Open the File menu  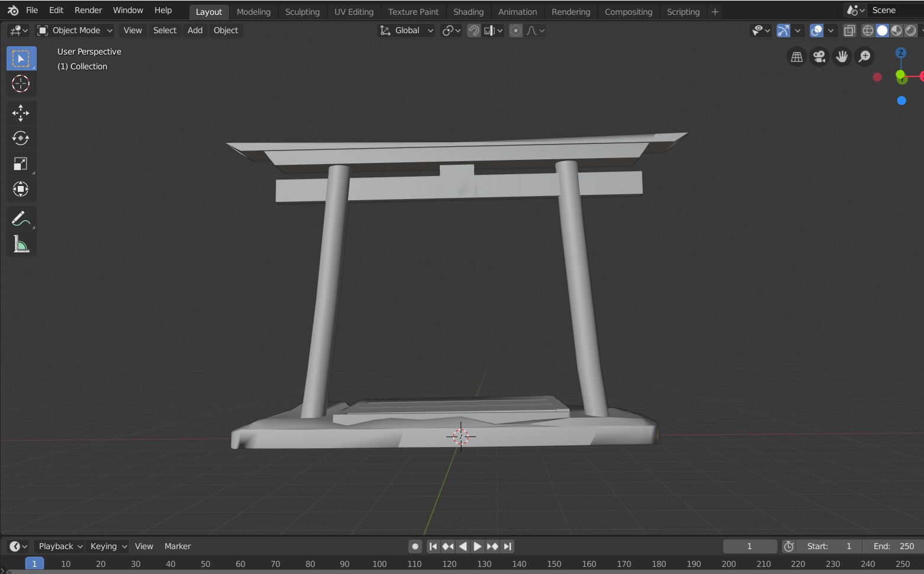click(x=32, y=10)
